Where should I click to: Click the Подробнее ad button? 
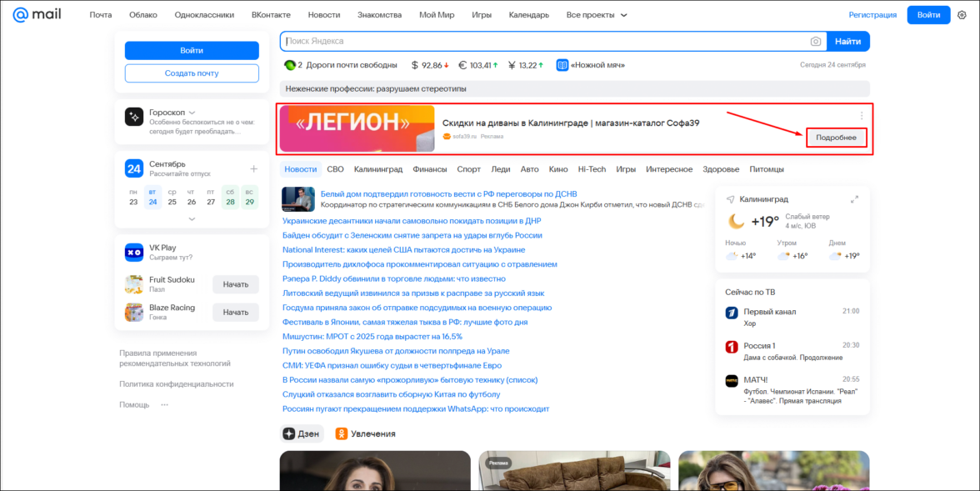(x=837, y=138)
